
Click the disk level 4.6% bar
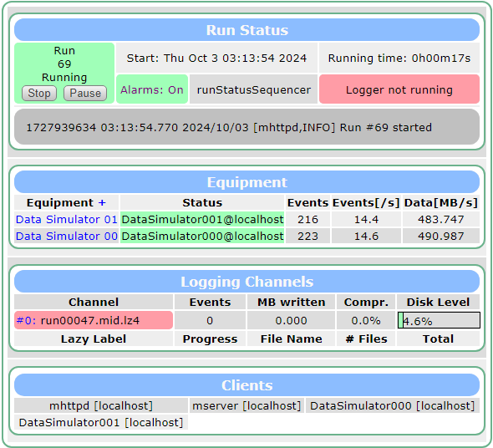point(439,320)
